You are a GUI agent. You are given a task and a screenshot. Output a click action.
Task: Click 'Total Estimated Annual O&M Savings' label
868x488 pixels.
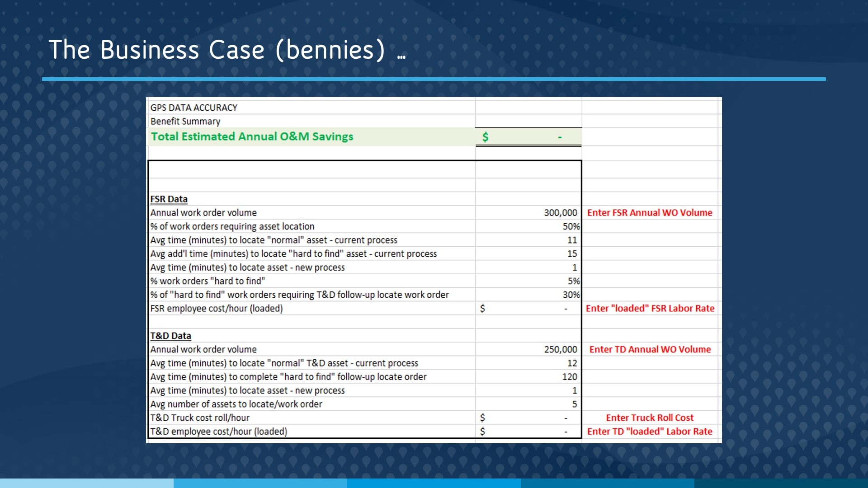[x=252, y=136]
